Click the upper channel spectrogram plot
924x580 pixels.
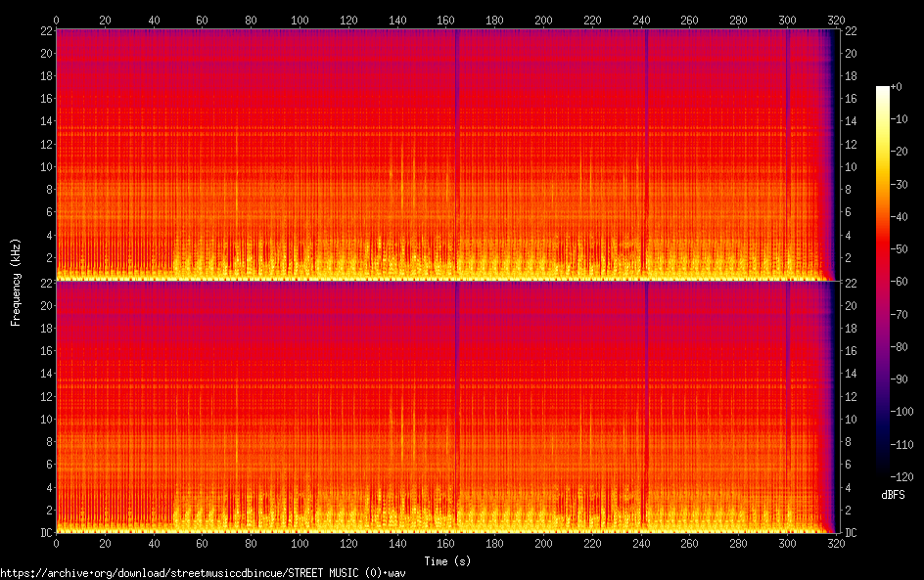click(447, 155)
